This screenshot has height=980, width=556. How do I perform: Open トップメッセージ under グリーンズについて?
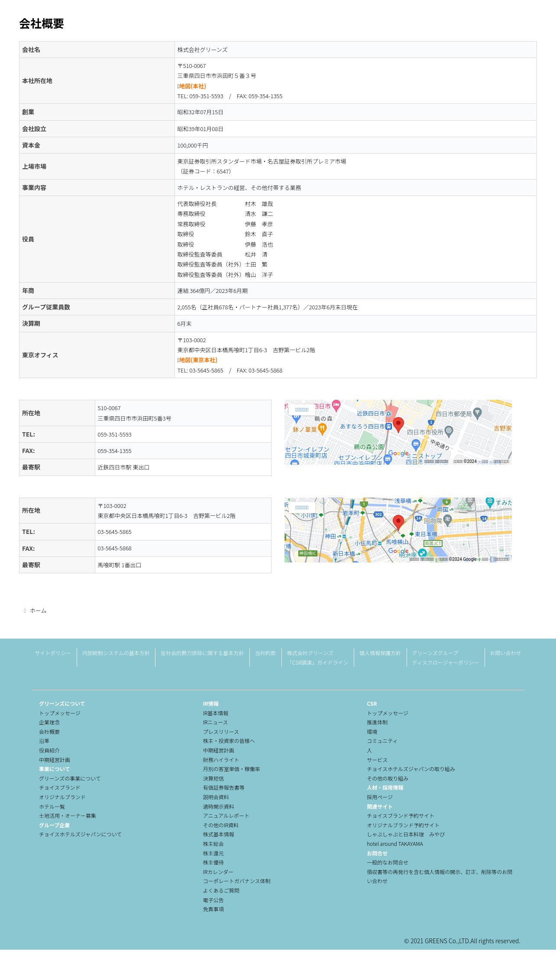tap(60, 713)
